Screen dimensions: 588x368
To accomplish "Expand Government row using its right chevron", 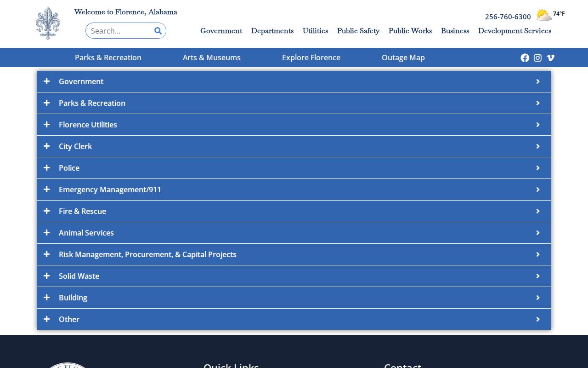I will pos(537,81).
